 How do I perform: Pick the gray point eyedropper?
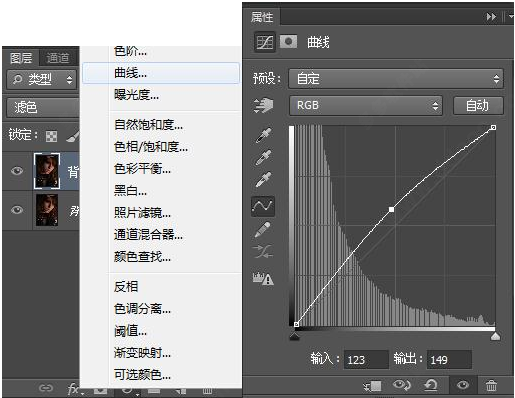point(264,158)
